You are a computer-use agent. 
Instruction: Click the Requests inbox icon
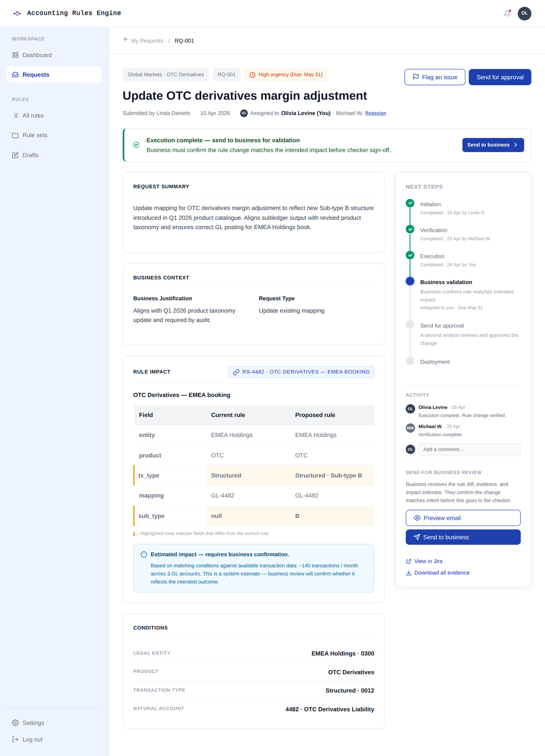[x=15, y=75]
